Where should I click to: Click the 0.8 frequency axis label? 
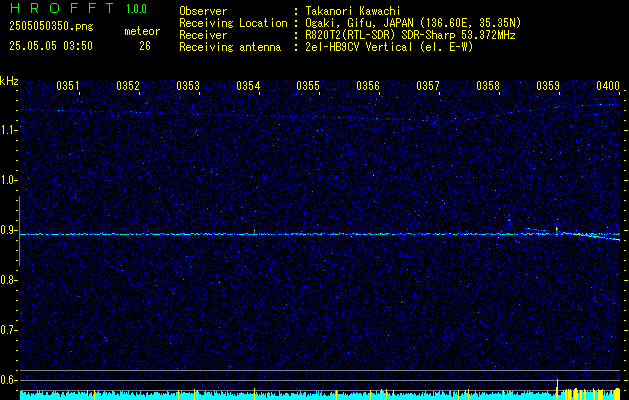[x=7, y=280]
